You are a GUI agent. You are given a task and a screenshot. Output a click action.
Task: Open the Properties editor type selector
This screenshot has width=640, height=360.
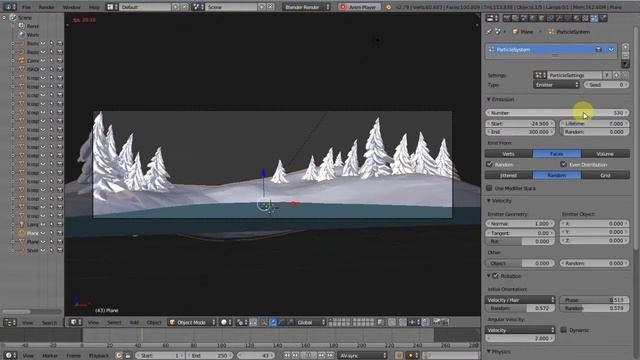click(x=492, y=18)
